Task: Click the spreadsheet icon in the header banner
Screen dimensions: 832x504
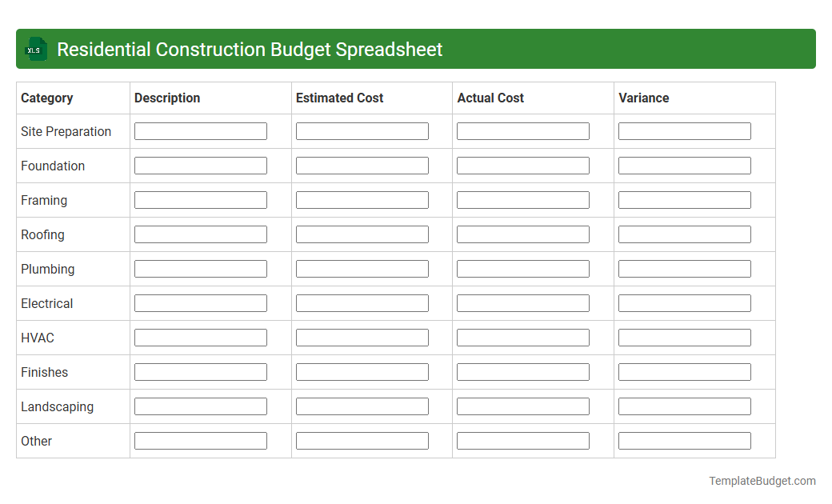Action: pyautogui.click(x=35, y=49)
